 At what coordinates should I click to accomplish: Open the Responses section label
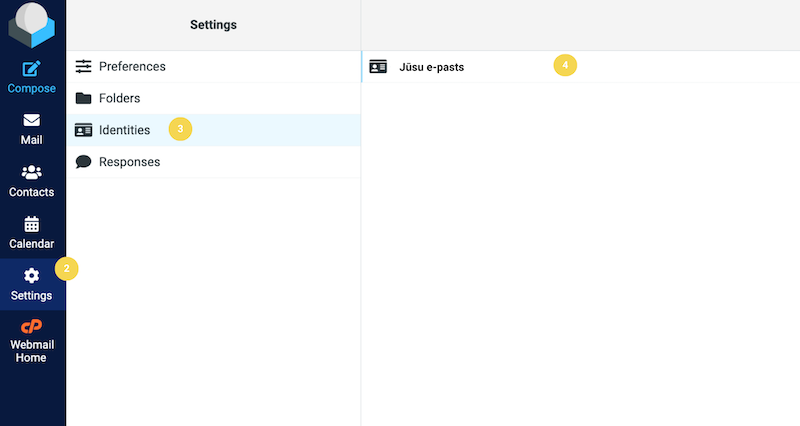(129, 162)
